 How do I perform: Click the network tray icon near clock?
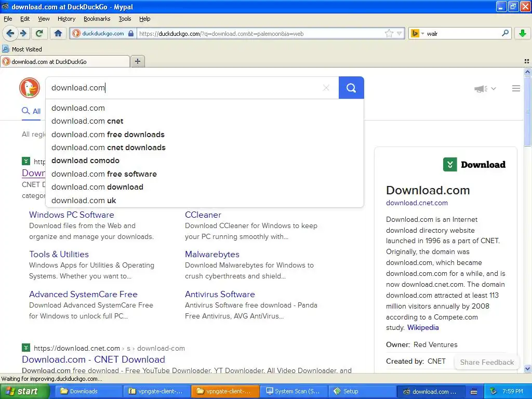pyautogui.click(x=494, y=391)
